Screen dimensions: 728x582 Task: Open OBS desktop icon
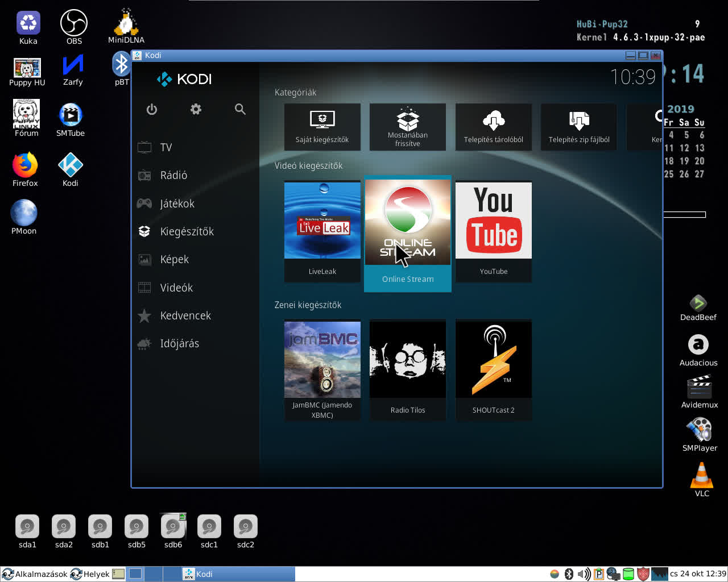tap(74, 27)
